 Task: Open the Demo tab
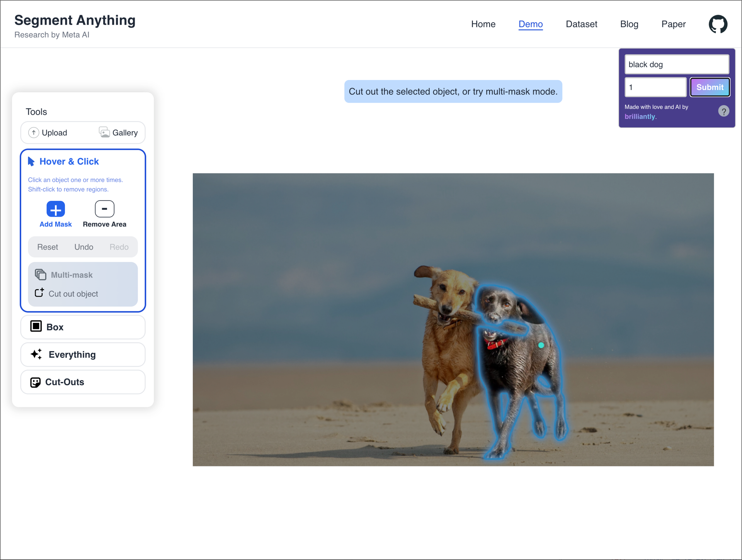[x=531, y=24]
